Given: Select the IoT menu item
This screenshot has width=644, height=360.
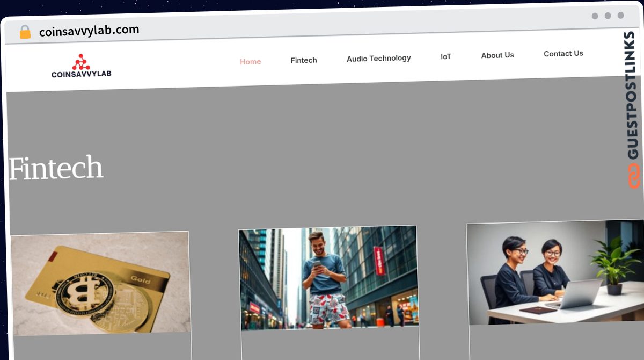Looking at the screenshot, I should click(446, 56).
